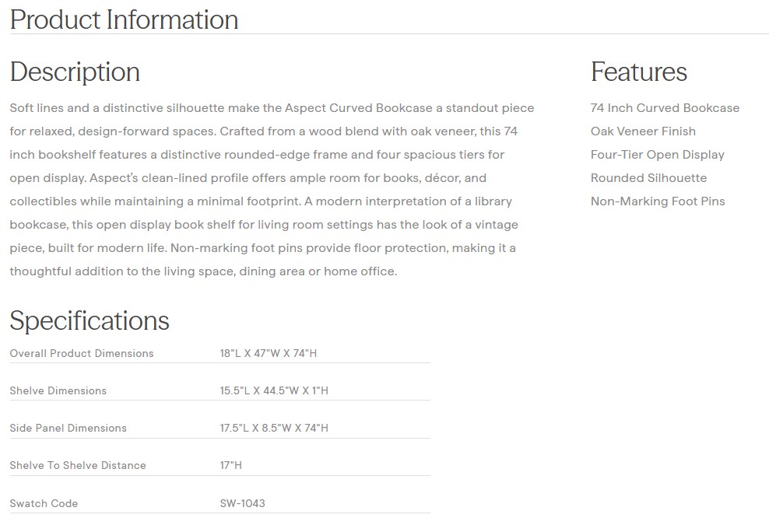Click the 15.5"L X 44.5"W X 1"H value

(x=274, y=390)
